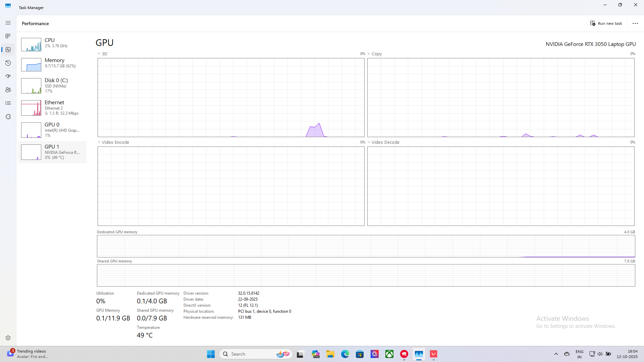Select CPU in the performance list
644x362 pixels.
point(52,44)
